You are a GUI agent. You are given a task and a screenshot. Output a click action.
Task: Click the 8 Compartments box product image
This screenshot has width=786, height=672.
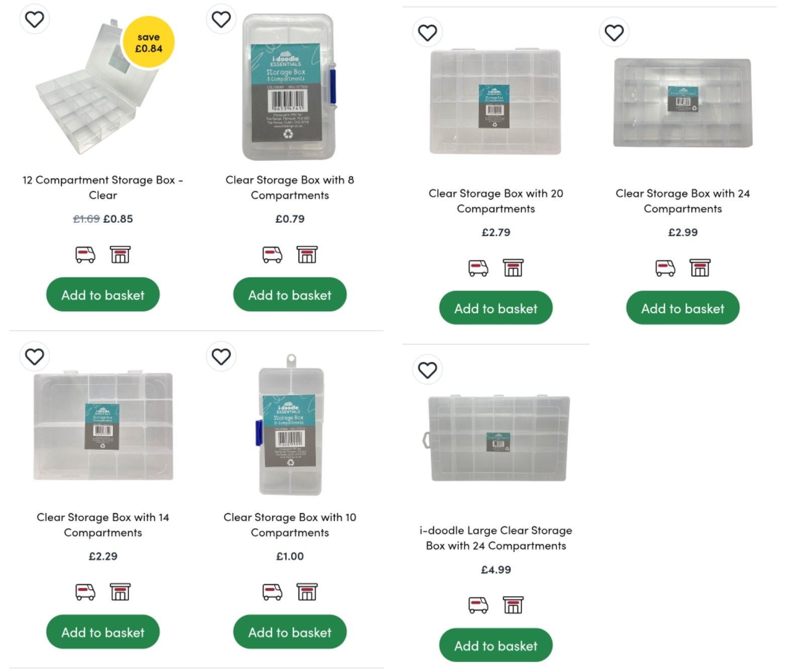[288, 88]
